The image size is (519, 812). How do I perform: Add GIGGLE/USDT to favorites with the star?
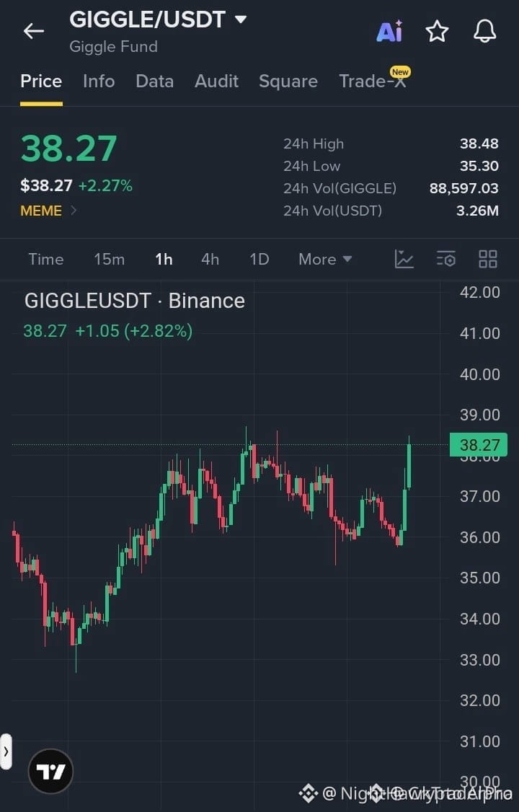[437, 31]
